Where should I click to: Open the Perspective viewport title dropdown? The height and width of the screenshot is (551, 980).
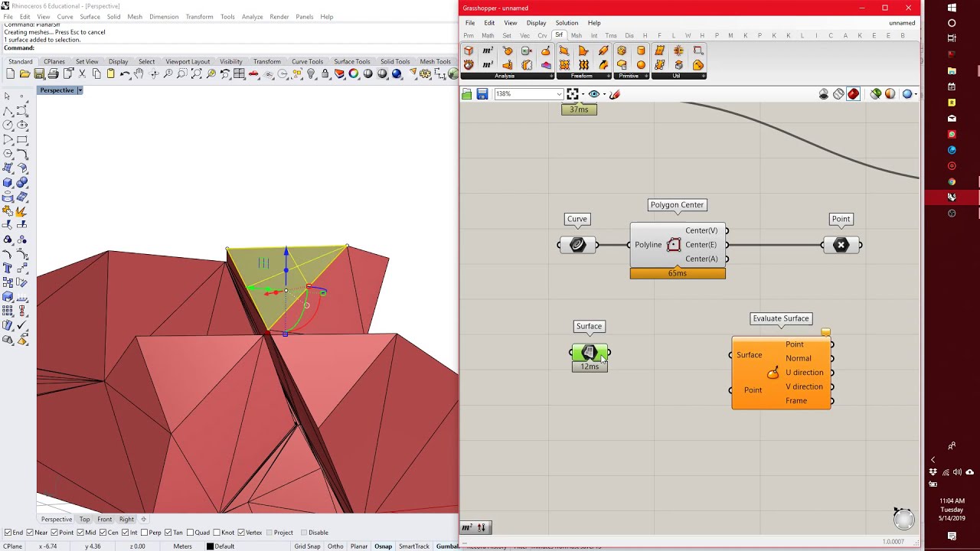point(80,90)
